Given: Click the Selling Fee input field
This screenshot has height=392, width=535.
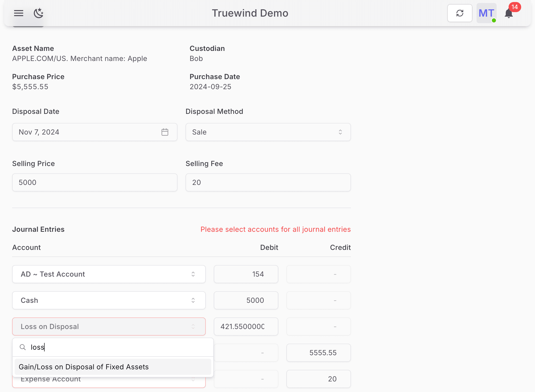Looking at the screenshot, I should point(268,182).
